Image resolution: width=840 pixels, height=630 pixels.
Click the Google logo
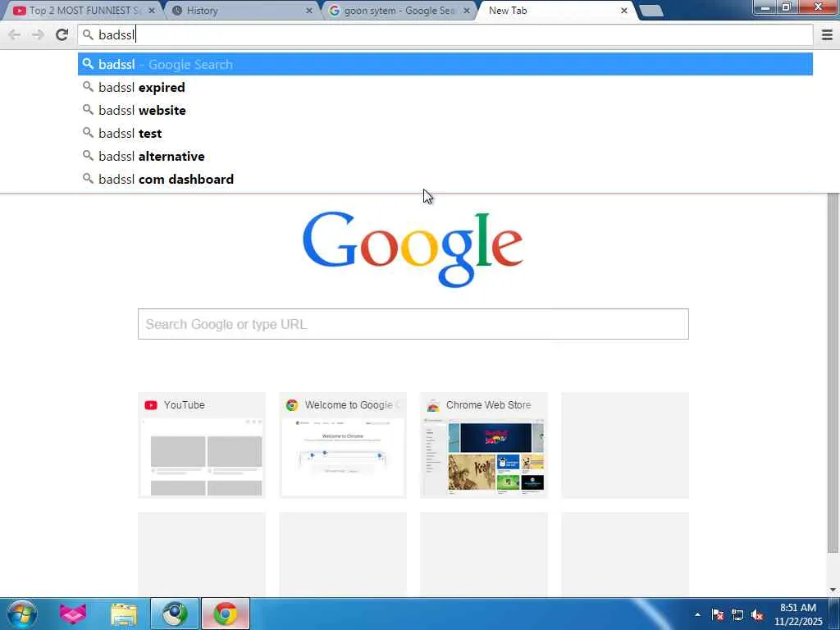(413, 249)
